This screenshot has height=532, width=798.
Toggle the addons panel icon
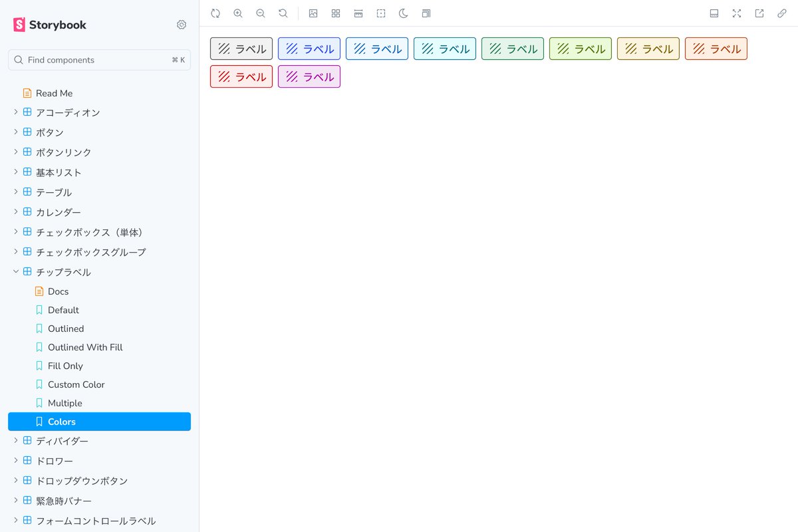[x=714, y=13]
